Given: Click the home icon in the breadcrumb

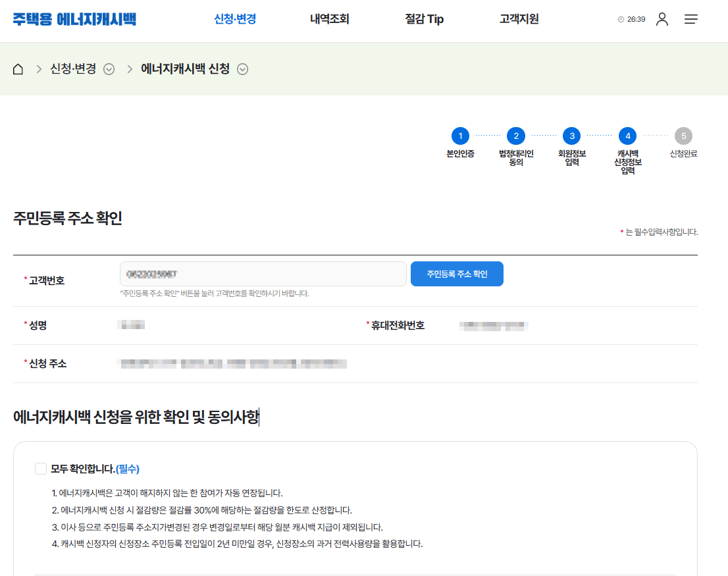Looking at the screenshot, I should point(18,68).
